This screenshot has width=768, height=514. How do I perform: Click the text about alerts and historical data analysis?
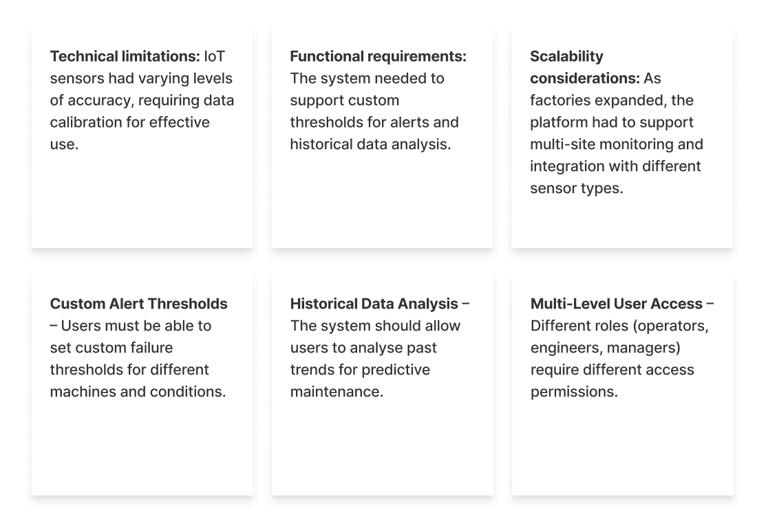[374, 122]
